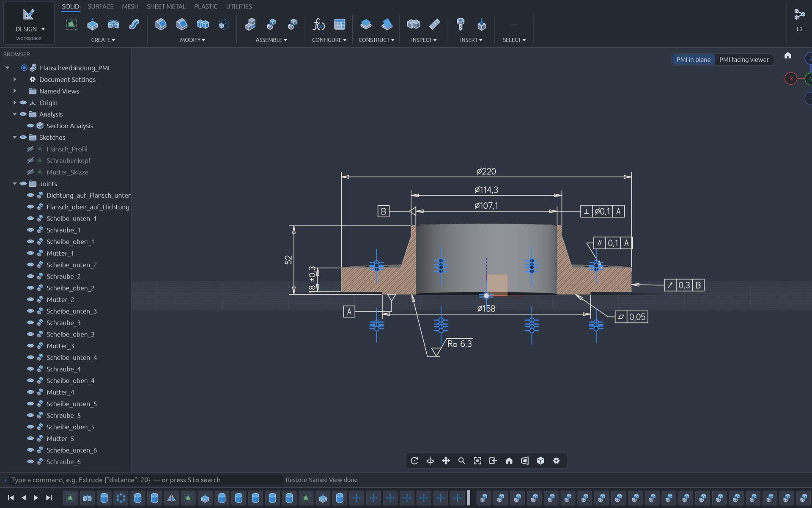Switch to the UTILITIES tab
812x508 pixels.
[x=239, y=6]
